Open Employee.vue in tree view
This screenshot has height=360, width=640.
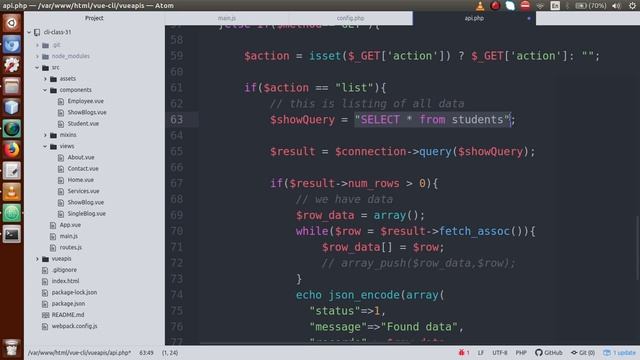pyautogui.click(x=85, y=101)
